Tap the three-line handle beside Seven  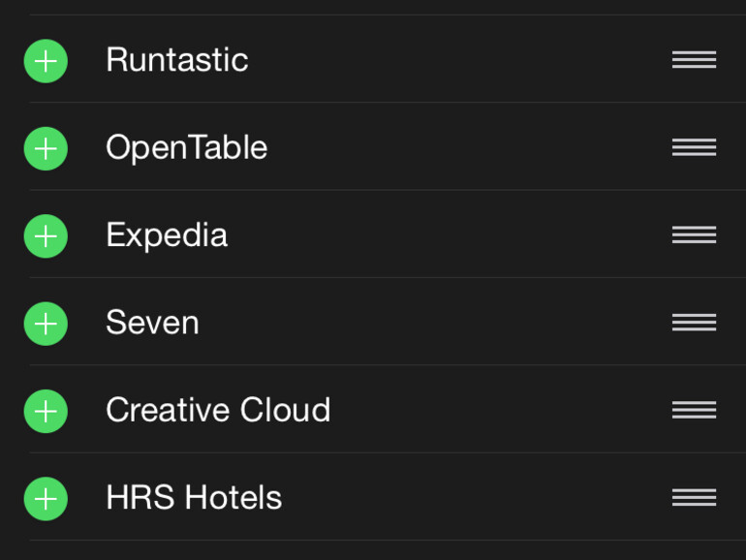pyautogui.click(x=694, y=323)
